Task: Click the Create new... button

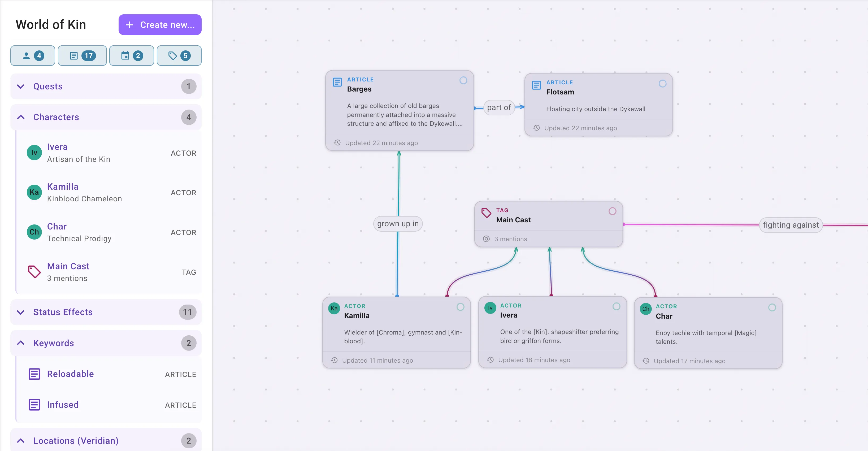Action: 160,25
